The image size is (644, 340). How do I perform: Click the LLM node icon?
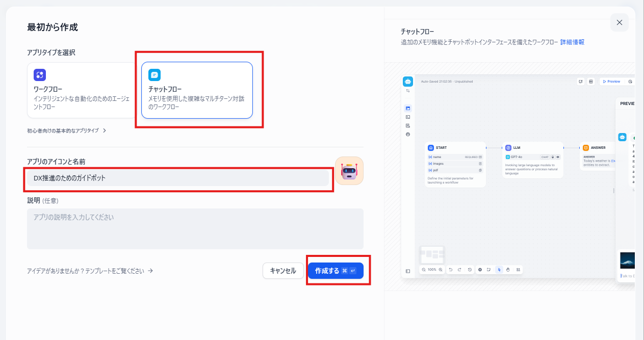[508, 148]
